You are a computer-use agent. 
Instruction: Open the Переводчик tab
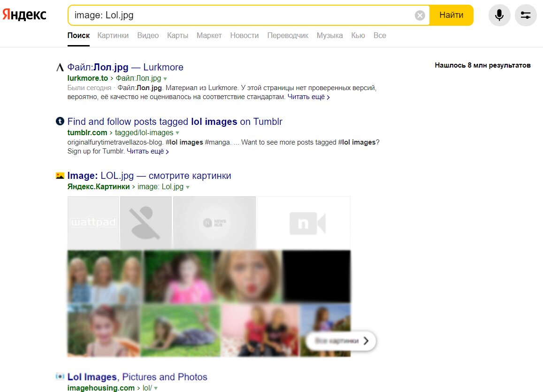(288, 35)
